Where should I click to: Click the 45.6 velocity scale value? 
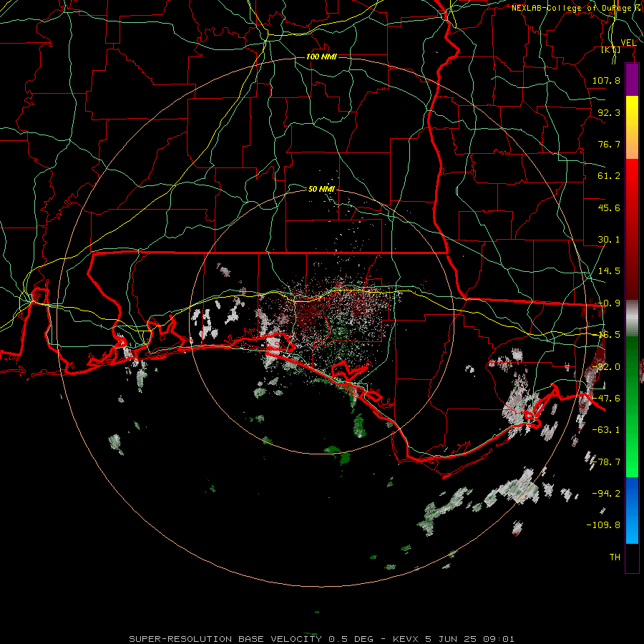(609, 208)
